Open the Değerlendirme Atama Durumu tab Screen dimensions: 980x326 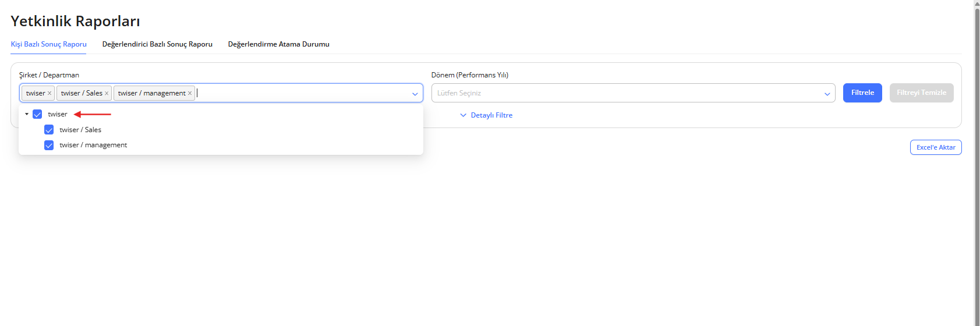278,44
